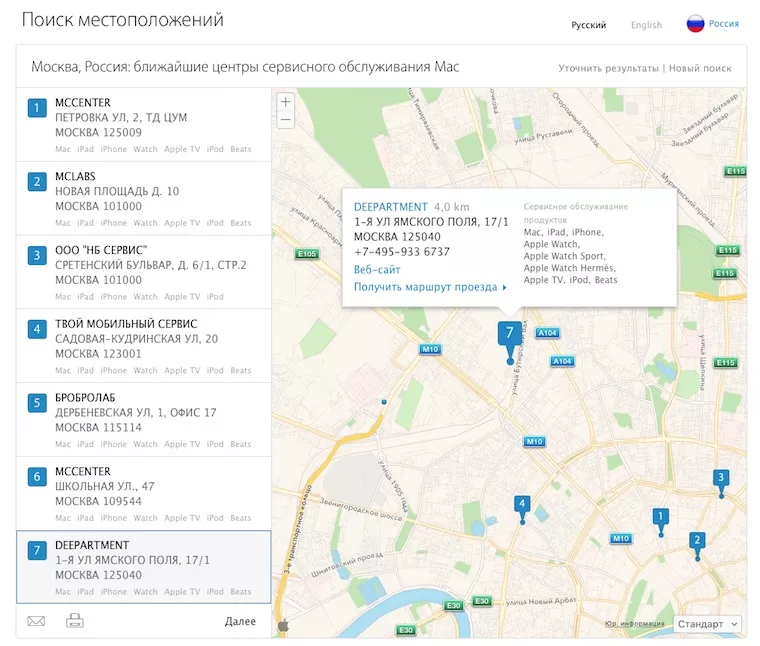Switch language to English
Screen dimensions: 760x646
(646, 25)
